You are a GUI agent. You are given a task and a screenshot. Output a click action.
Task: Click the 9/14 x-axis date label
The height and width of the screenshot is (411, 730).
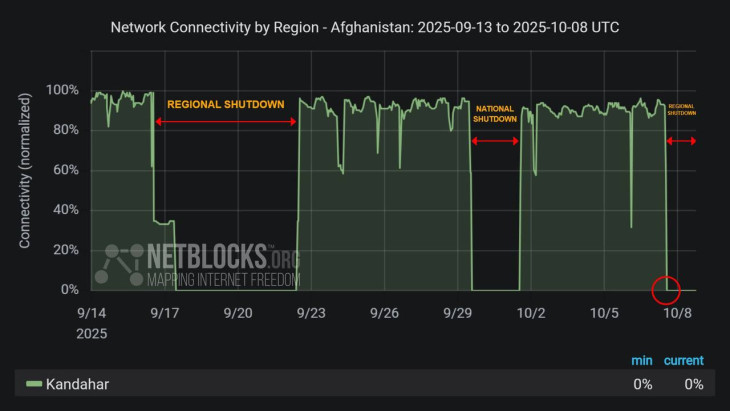pos(91,313)
